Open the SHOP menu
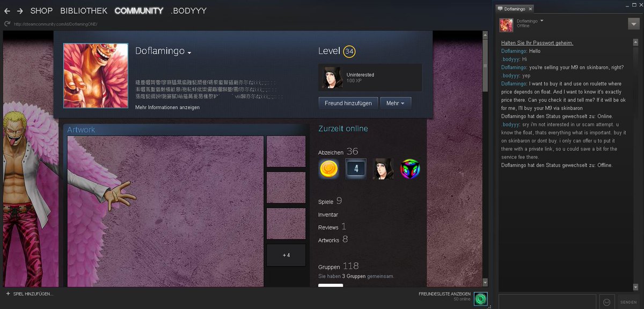 tap(41, 11)
